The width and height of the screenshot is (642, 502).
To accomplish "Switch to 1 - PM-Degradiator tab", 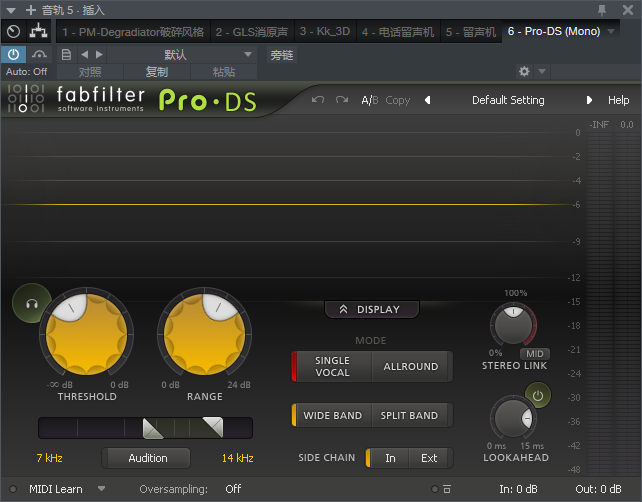I will [x=133, y=32].
